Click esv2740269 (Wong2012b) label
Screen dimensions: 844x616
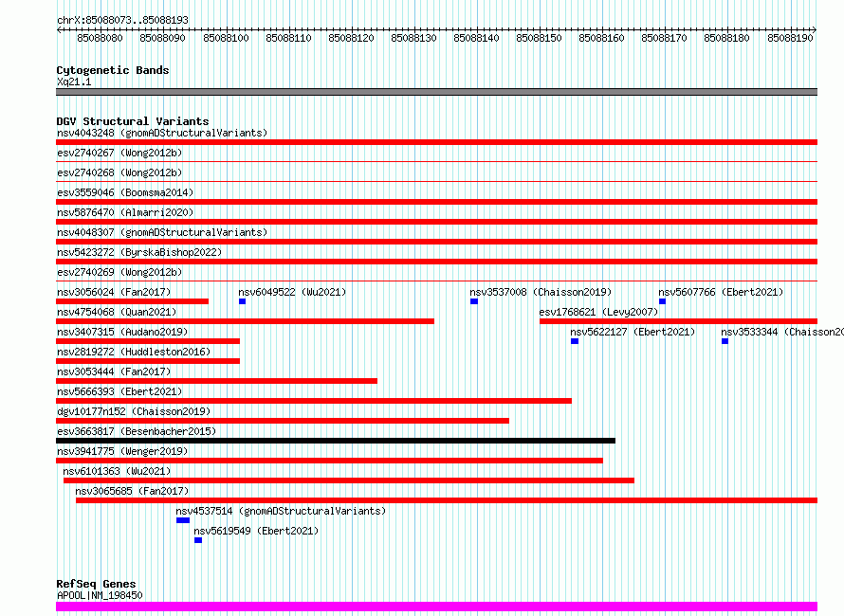click(119, 272)
